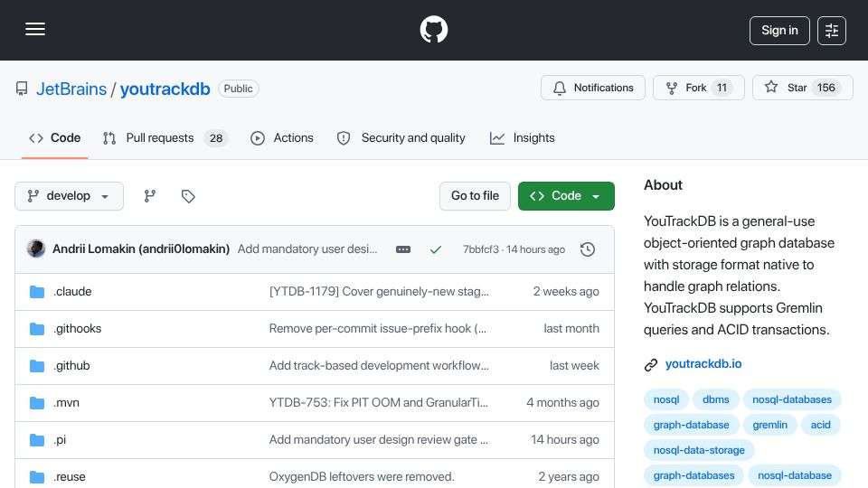
Task: Open commit '[YTDB-1179] Cover genuinely-new stag...'
Action: [379, 292]
